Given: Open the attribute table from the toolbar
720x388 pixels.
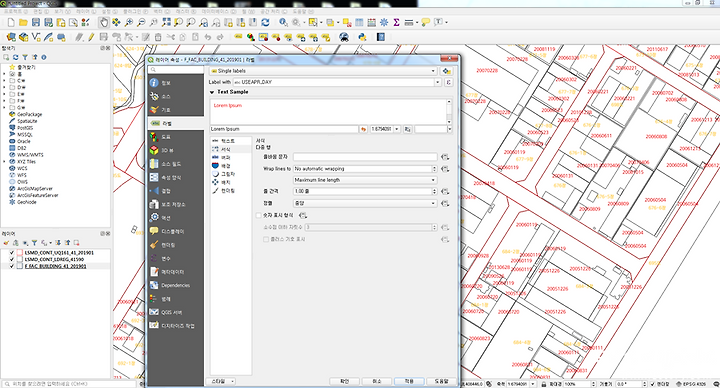Looking at the screenshot, I should click(x=360, y=22).
